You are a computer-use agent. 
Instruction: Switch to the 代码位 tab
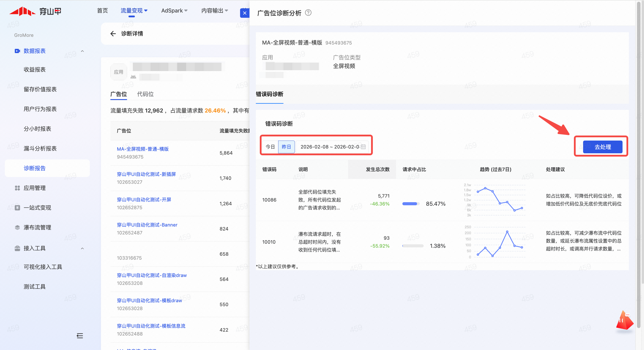click(x=145, y=94)
